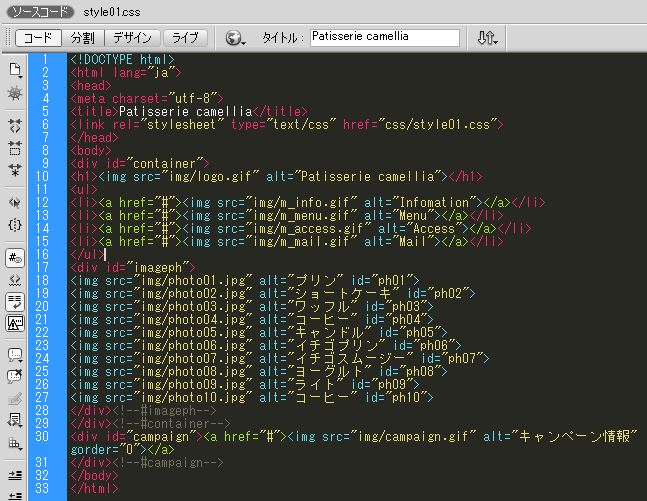
Task: Click the photo03.jpg ワッフル line
Action: [252, 307]
